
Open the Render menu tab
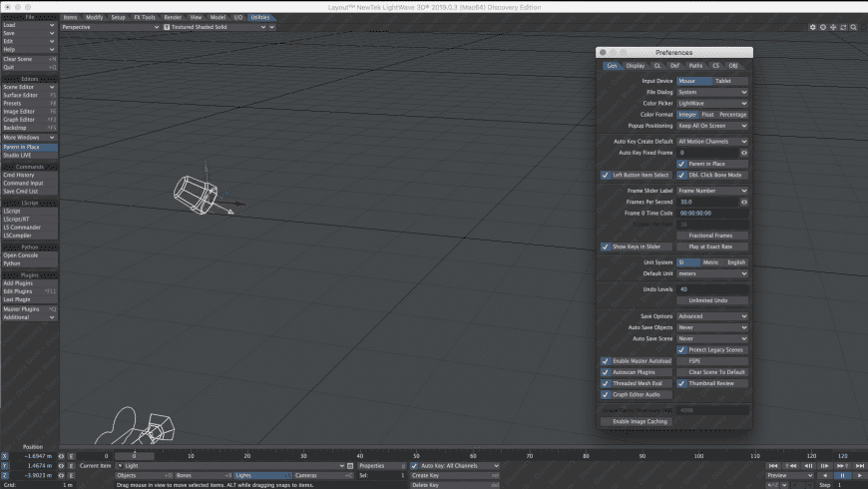pyautogui.click(x=173, y=17)
